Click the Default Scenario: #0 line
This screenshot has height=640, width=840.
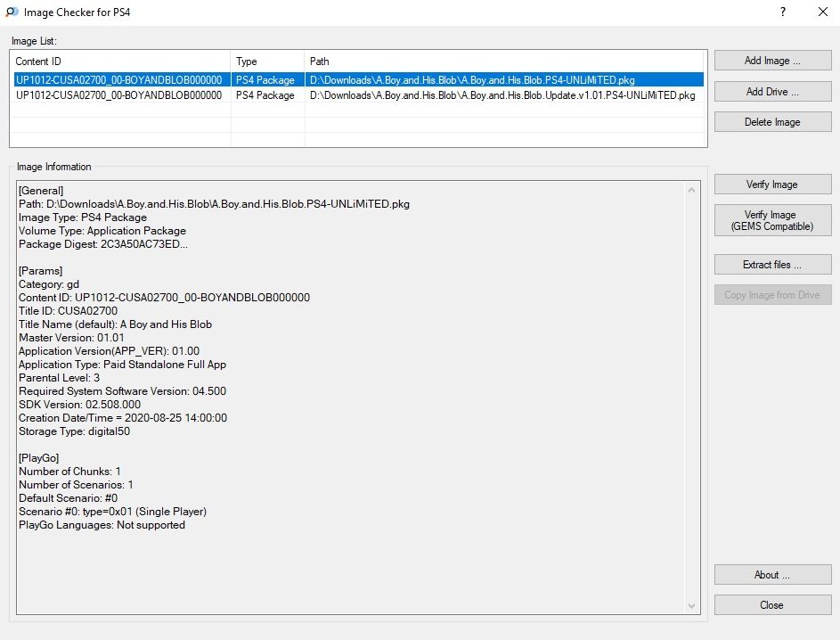pyautogui.click(x=68, y=498)
